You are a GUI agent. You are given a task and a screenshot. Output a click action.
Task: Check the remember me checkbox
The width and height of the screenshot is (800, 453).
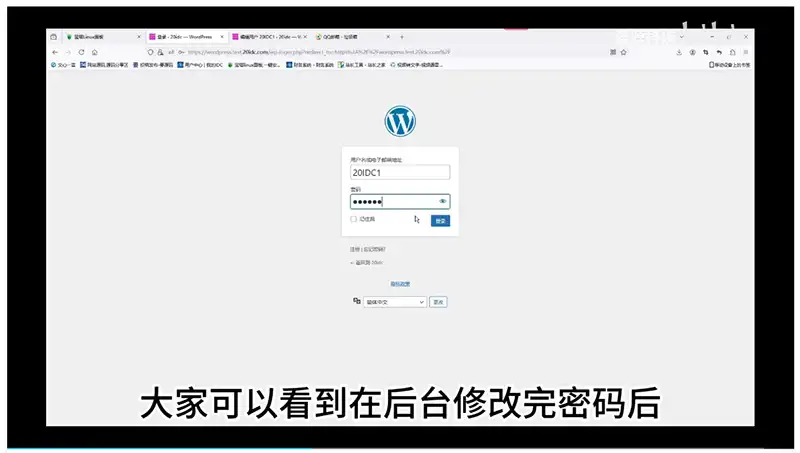click(x=354, y=219)
